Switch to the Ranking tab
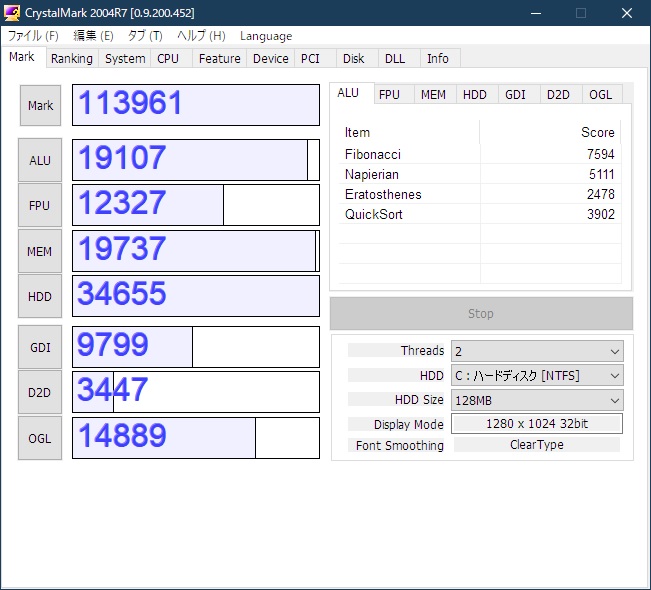Viewport: 651px width, 590px height. click(72, 59)
